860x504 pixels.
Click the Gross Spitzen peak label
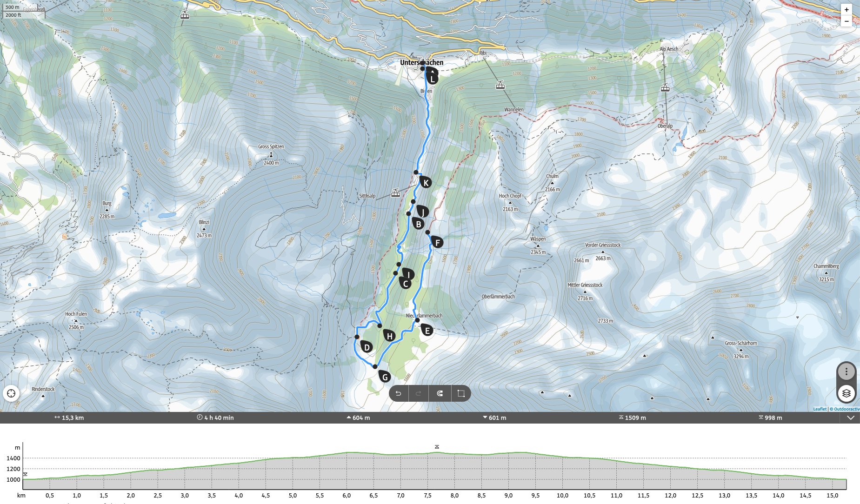click(271, 146)
